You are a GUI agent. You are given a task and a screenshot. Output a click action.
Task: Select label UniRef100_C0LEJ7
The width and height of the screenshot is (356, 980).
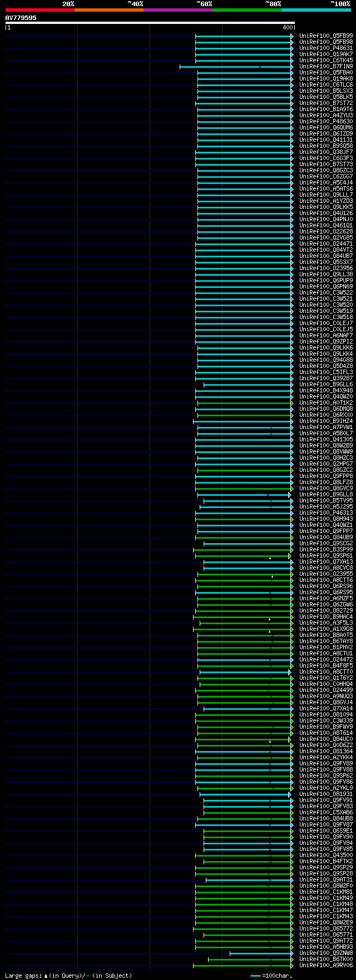pos(326,323)
